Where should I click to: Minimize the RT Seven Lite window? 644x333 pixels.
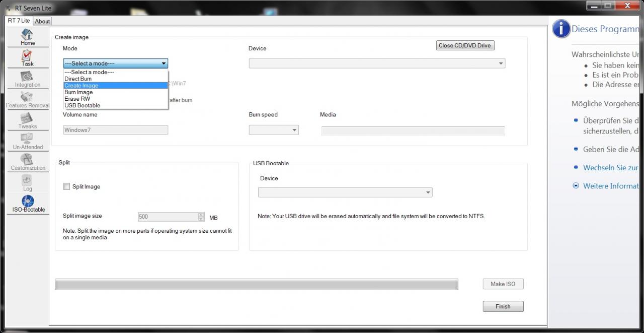594,6
